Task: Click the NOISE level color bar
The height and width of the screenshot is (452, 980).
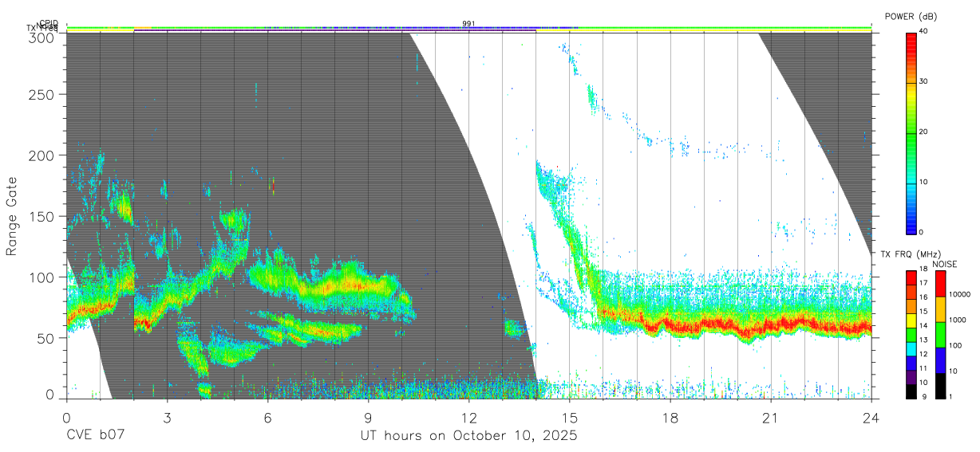Action: click(x=940, y=334)
